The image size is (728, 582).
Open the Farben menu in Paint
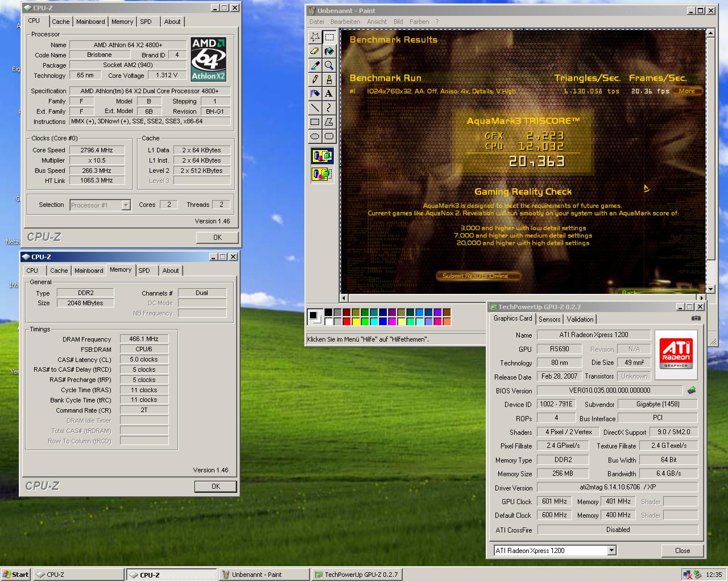click(419, 22)
